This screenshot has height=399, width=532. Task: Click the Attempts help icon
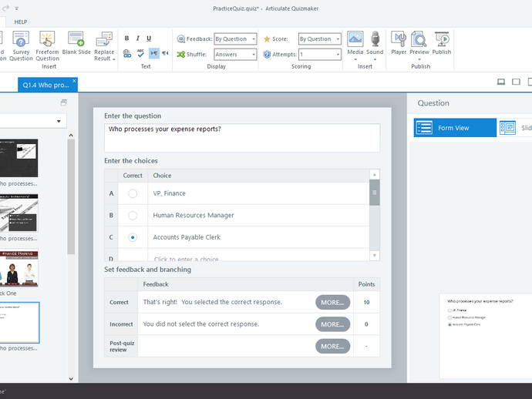[267, 54]
